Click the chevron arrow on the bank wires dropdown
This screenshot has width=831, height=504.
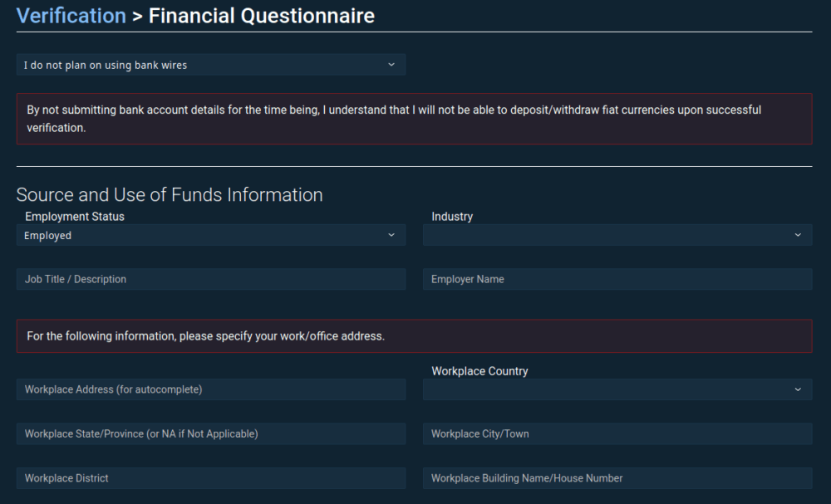[x=391, y=65]
